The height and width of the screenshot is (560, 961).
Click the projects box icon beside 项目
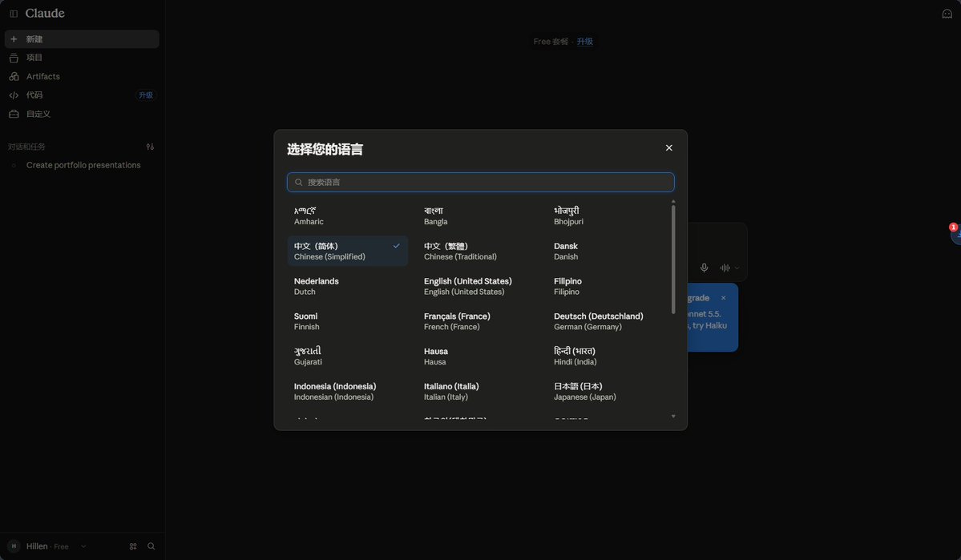tap(14, 58)
